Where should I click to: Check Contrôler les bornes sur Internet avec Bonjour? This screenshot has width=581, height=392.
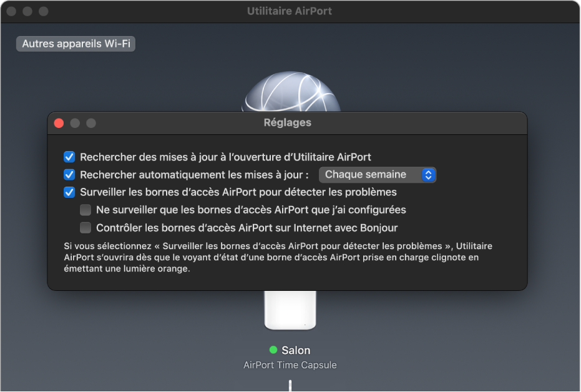tap(85, 227)
